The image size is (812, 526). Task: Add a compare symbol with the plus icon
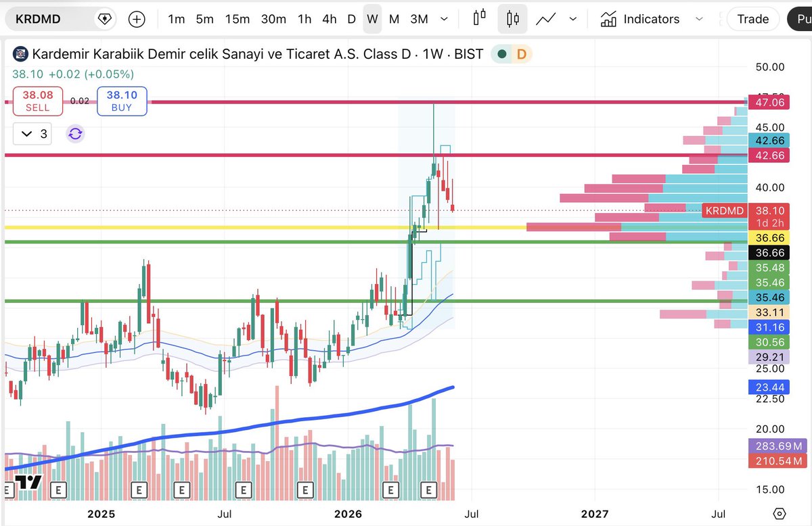pyautogui.click(x=137, y=19)
